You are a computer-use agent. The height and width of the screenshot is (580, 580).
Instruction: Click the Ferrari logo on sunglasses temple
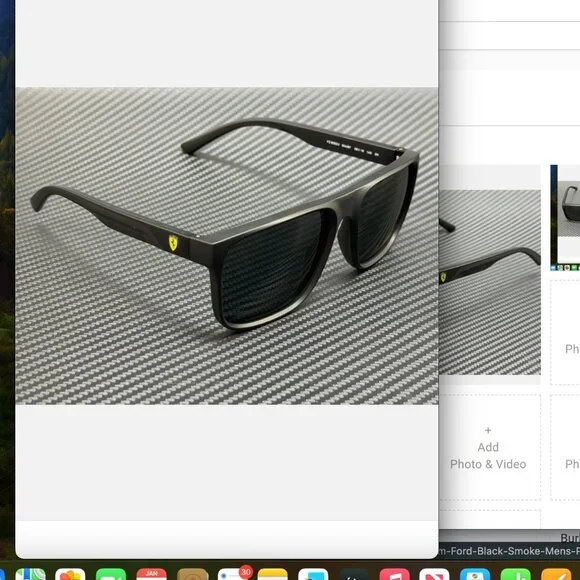[173, 243]
